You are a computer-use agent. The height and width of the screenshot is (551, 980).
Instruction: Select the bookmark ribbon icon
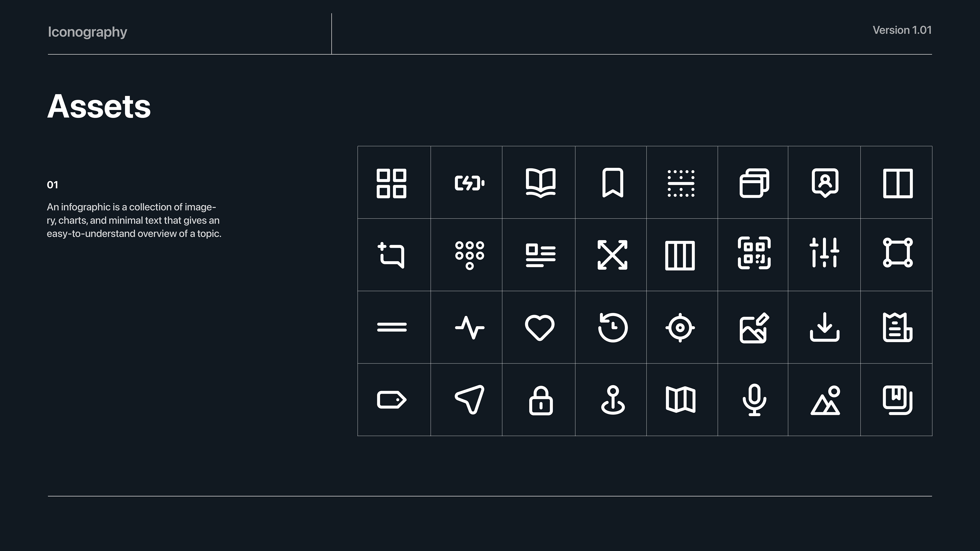coord(612,183)
